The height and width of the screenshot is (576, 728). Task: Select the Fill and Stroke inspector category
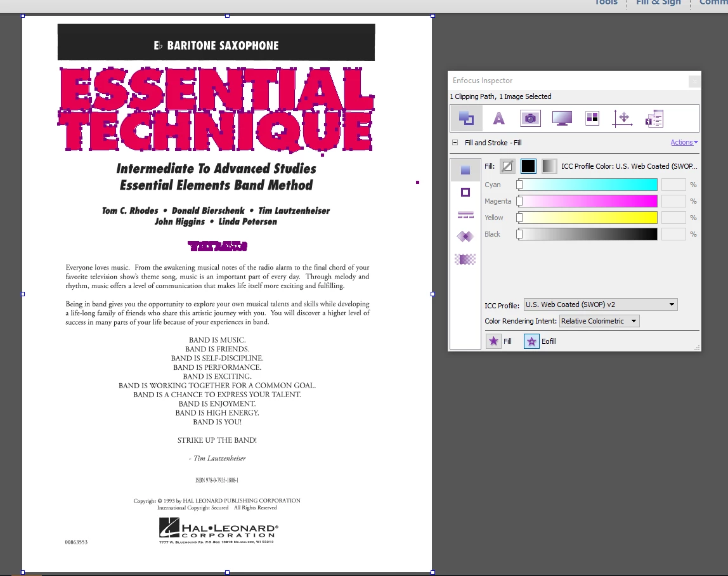466,118
